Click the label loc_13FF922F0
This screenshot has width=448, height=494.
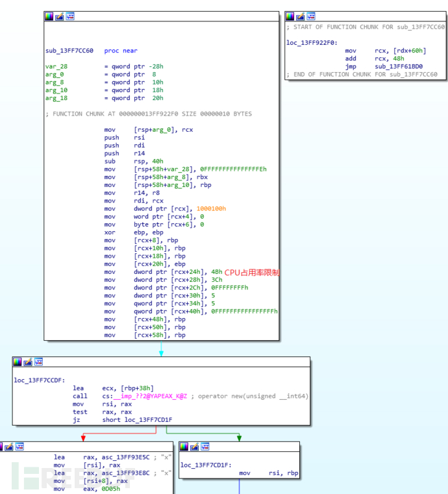click(x=312, y=43)
